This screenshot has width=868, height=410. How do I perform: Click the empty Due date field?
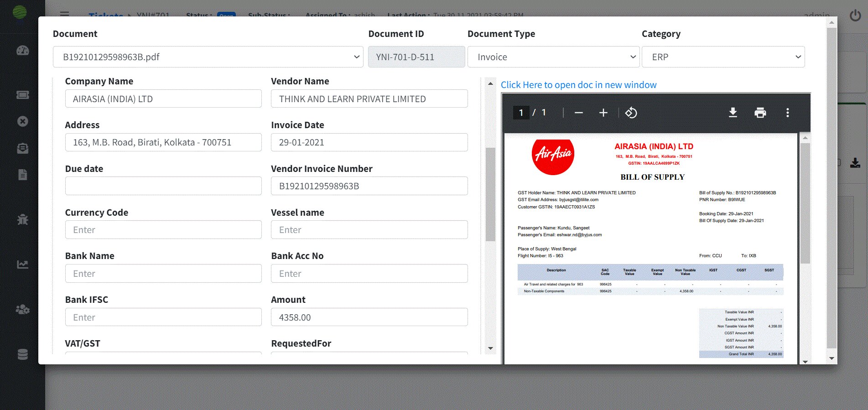[163, 186]
